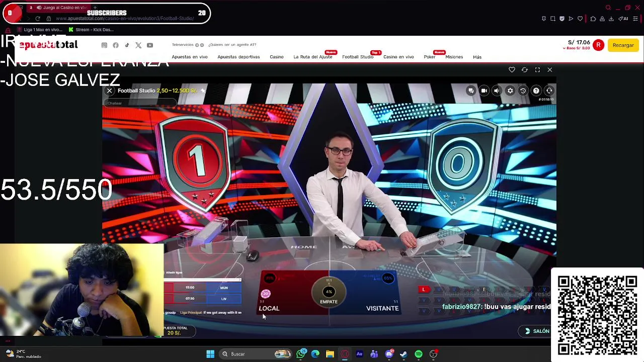Open live support headset icon
Viewport: 644px width, 362px height.
[549, 90]
